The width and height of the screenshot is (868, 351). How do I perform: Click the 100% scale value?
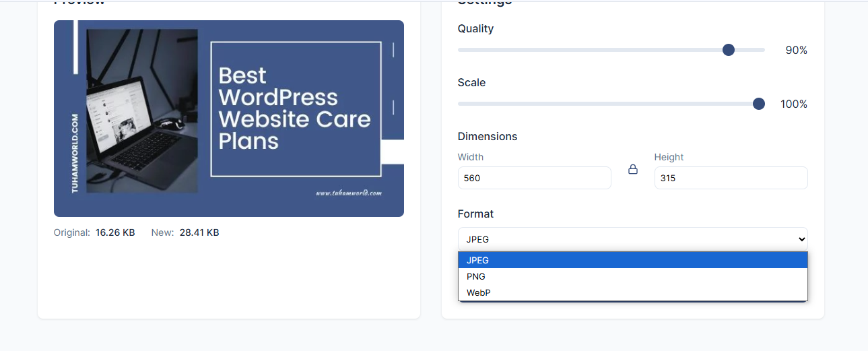point(794,104)
